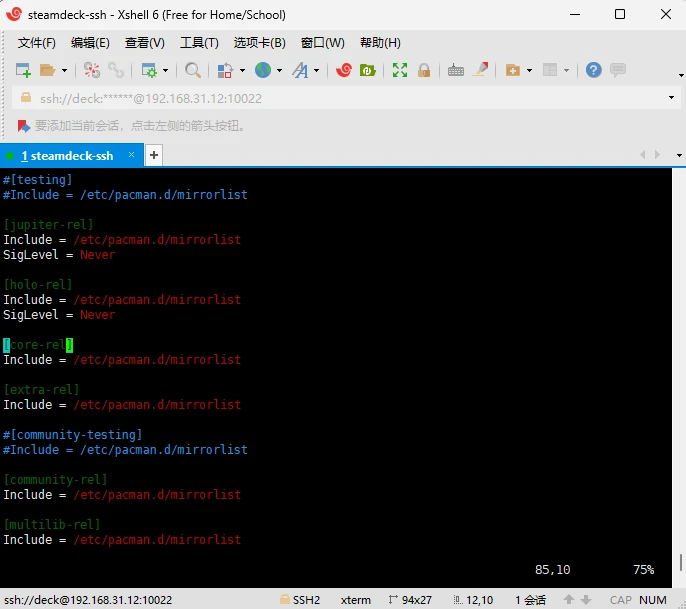
Task: Click the magnifier Find icon
Action: (x=192, y=70)
